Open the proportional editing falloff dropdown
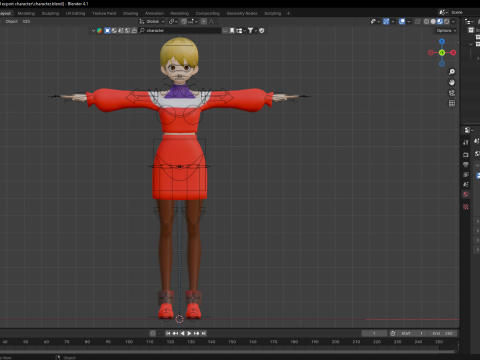This screenshot has height=360, width=480. [212, 21]
